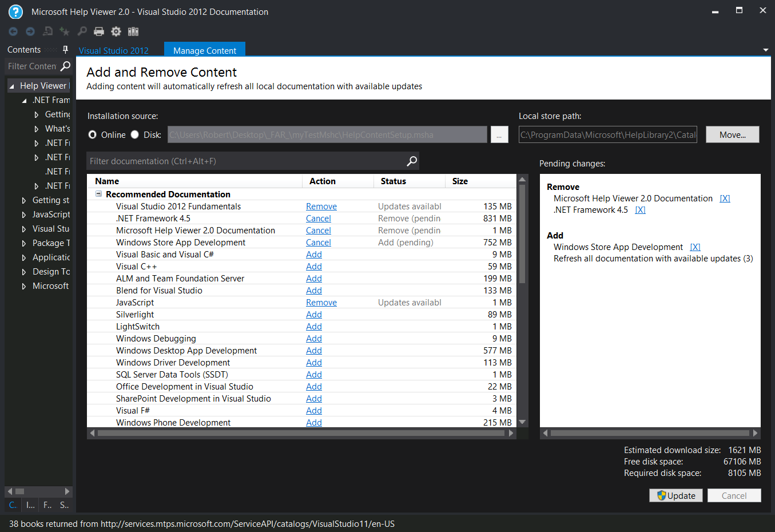Sort by the Name column header

point(194,181)
